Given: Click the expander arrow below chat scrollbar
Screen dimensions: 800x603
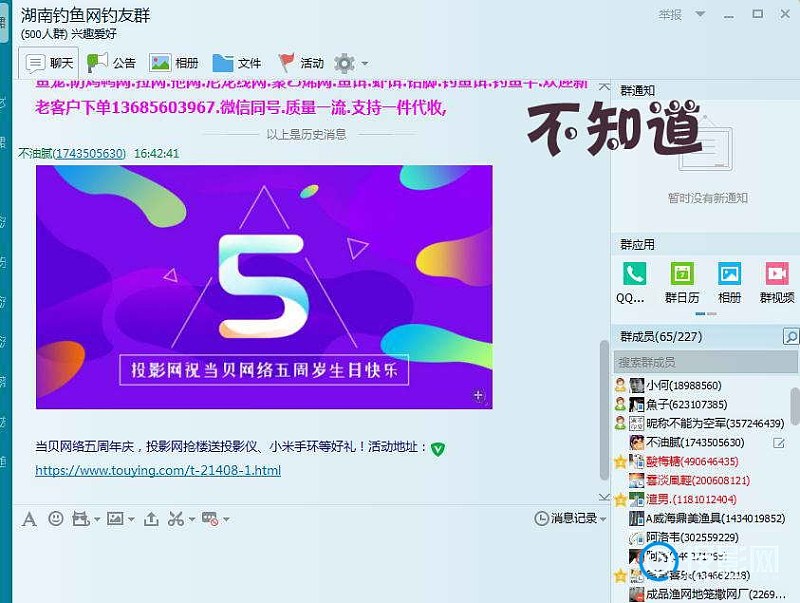Looking at the screenshot, I should [604, 496].
